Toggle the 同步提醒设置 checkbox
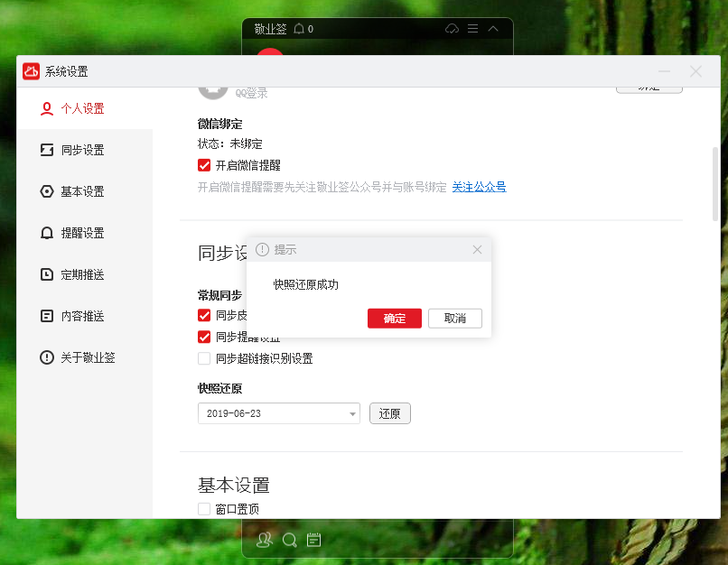 coord(204,337)
